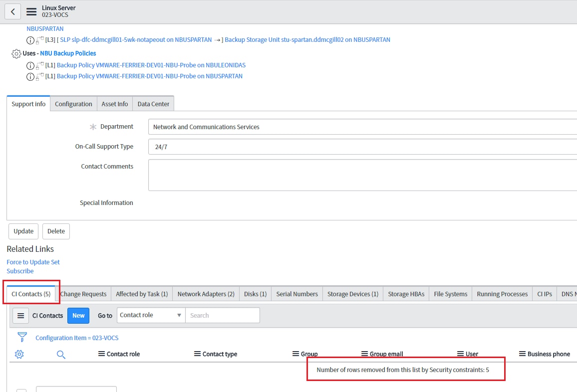Open Contact type column options menu
This screenshot has height=392, width=577.
[x=197, y=354]
